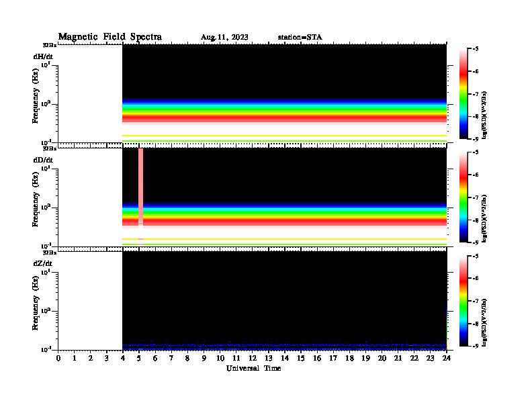Image resolution: width=532 pixels, height=411 pixels.
Task: Click the "32Hz" label atop the dH/dt panel
Action: click(50, 45)
